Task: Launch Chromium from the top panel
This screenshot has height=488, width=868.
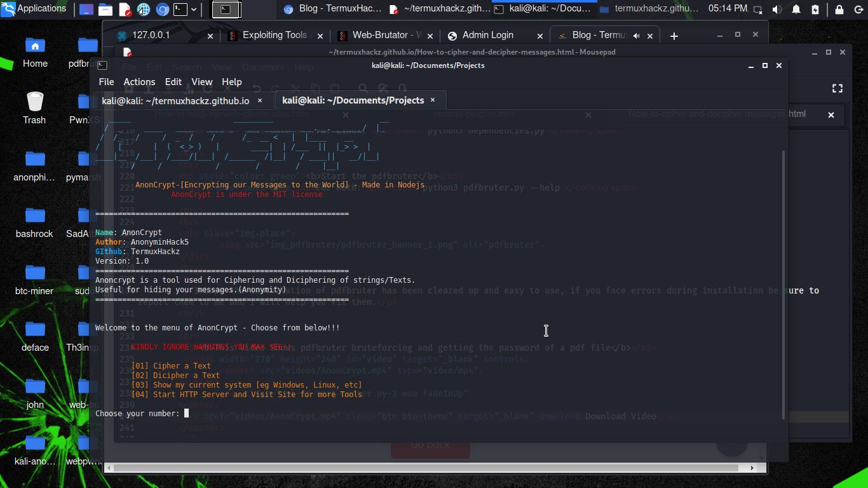Action: (x=163, y=10)
